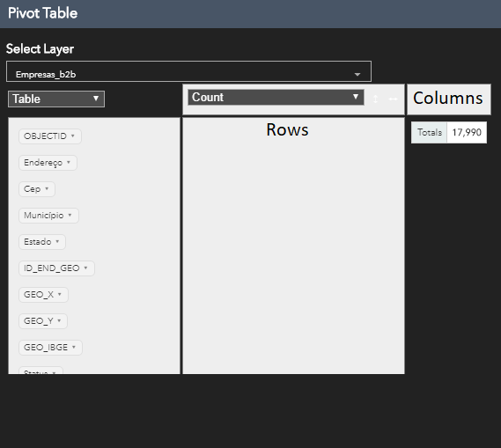This screenshot has height=448, width=501.
Task: Toggle row sort order arrow icon
Action: (x=376, y=99)
